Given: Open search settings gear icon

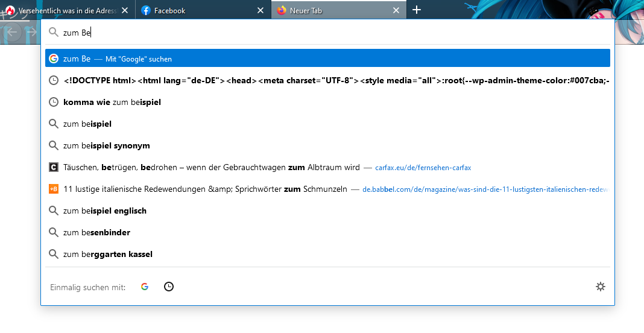Looking at the screenshot, I should 600,287.
